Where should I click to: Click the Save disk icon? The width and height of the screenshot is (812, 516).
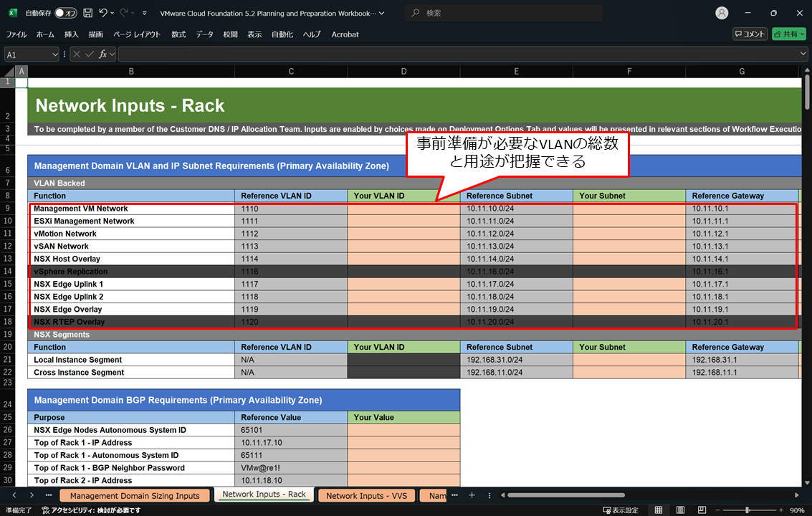click(x=88, y=13)
